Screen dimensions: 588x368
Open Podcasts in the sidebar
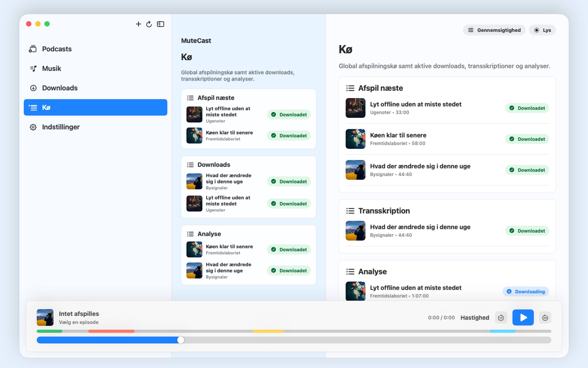tap(96, 49)
